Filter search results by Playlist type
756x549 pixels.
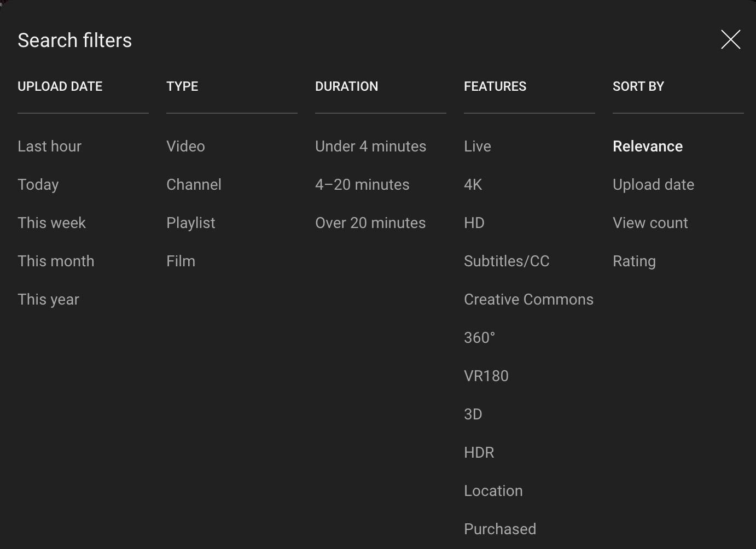190,223
